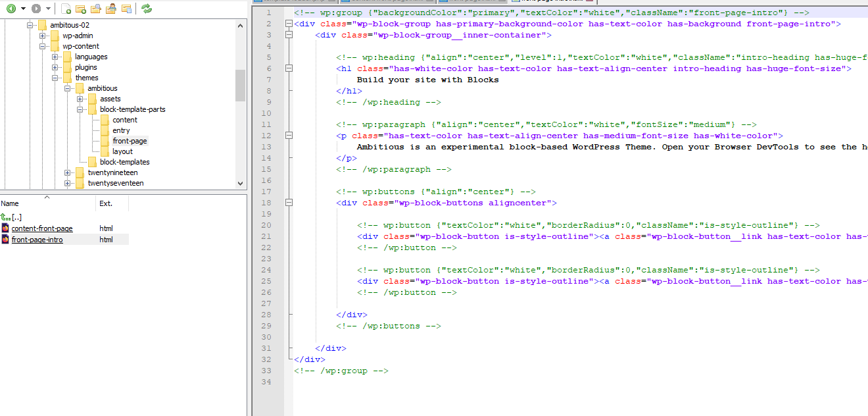Click the grey forward navigation arrow
Screen dimensions: 868x416
point(36,9)
